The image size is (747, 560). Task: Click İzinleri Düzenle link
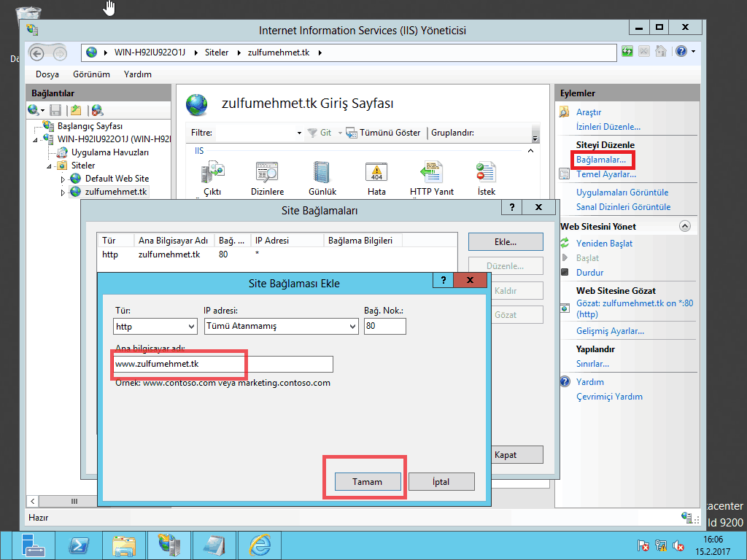point(608,127)
